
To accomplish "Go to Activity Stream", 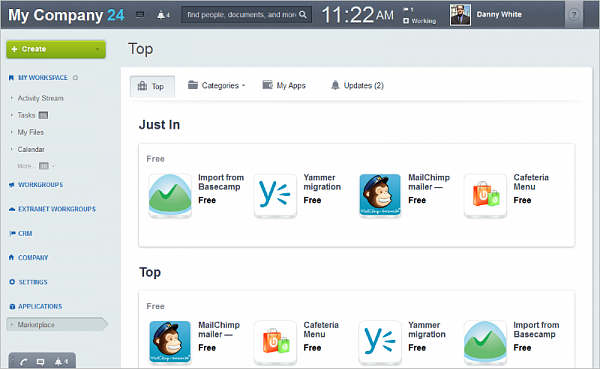I will tap(41, 98).
